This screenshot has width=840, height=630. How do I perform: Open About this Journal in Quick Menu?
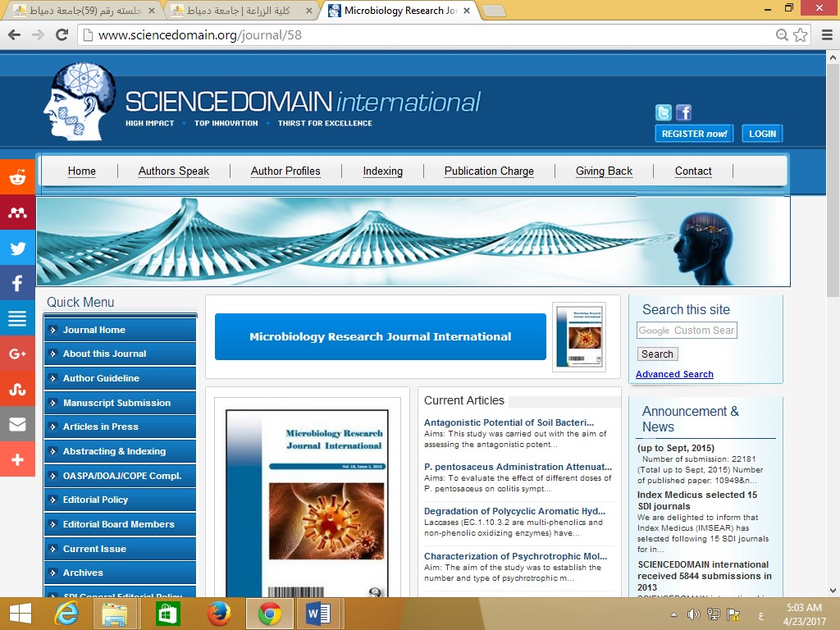point(120,354)
